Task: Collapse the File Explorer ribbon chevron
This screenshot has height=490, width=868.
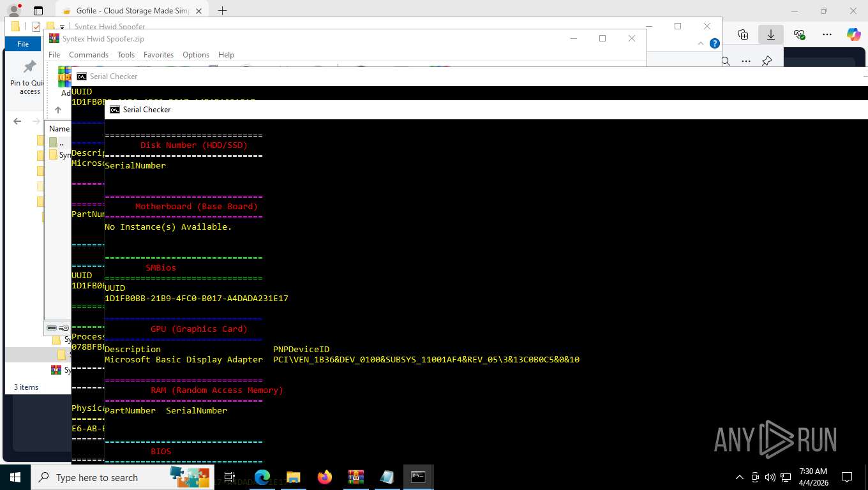Action: (x=701, y=43)
